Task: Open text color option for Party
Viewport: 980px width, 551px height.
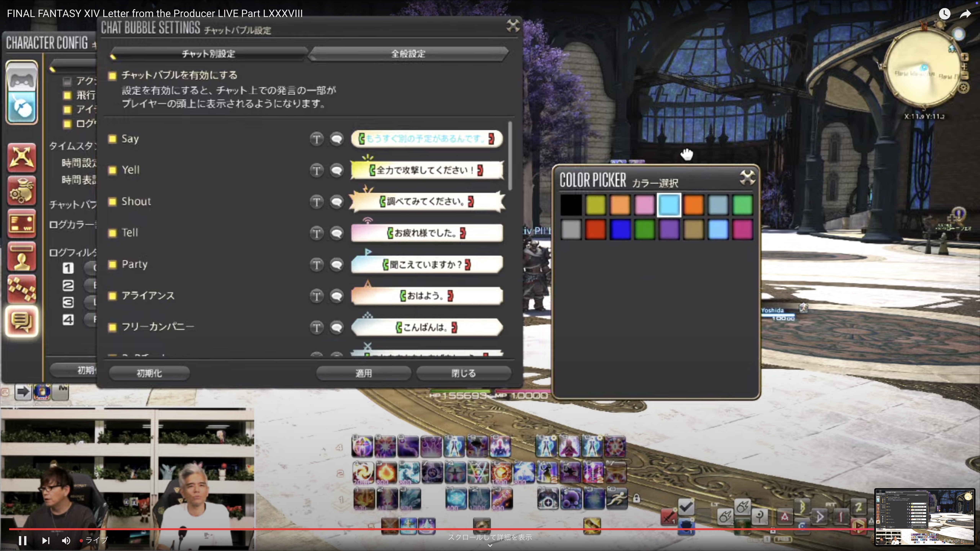Action: [x=317, y=265]
